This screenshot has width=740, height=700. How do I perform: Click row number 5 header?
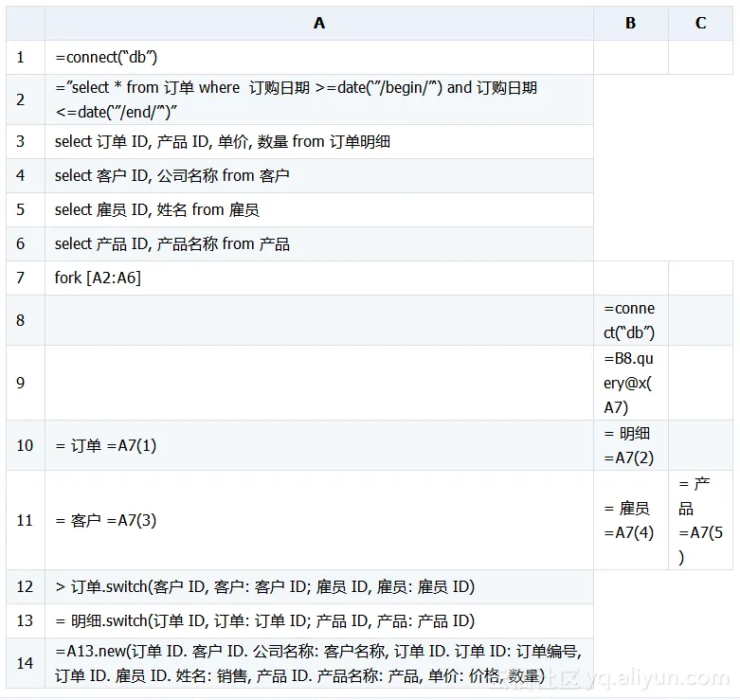click(x=26, y=209)
